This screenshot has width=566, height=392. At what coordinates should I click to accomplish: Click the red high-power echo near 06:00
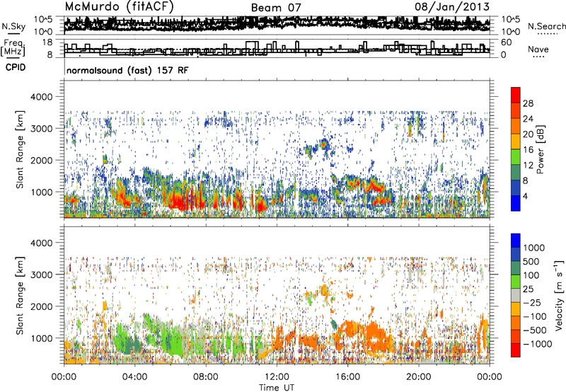[179, 200]
